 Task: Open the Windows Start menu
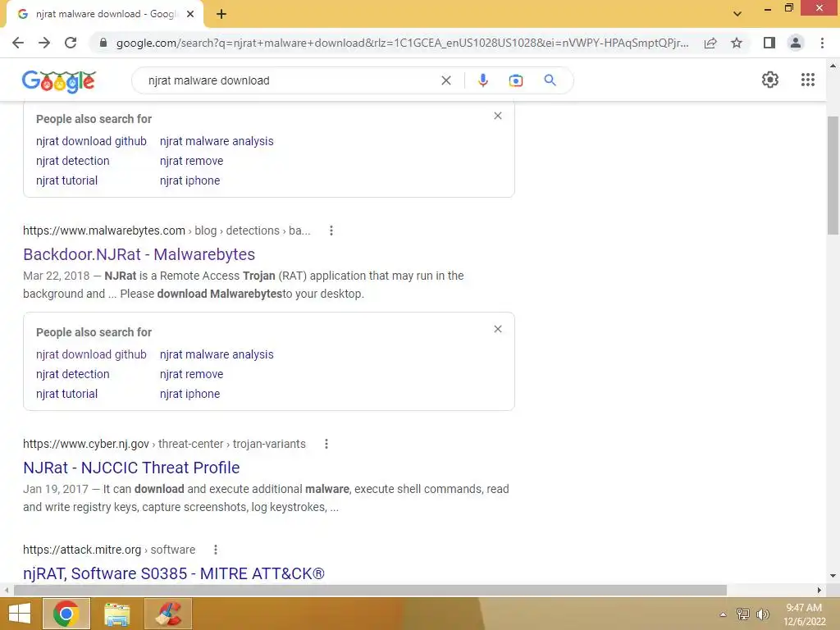20,614
